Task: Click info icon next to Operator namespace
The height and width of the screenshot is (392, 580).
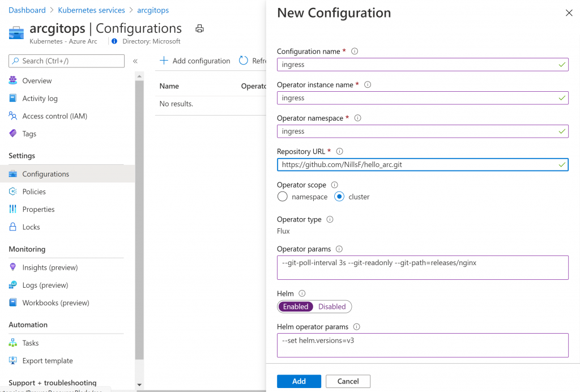Action: tap(358, 118)
